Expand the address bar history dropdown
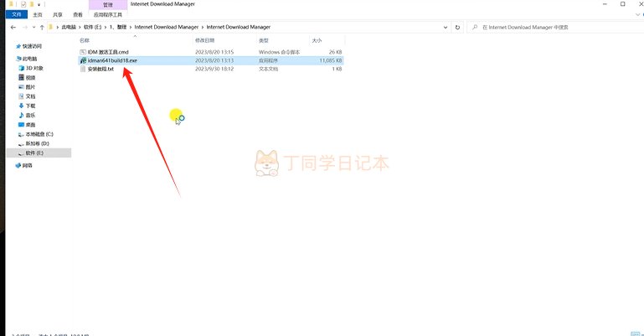 click(x=446, y=27)
